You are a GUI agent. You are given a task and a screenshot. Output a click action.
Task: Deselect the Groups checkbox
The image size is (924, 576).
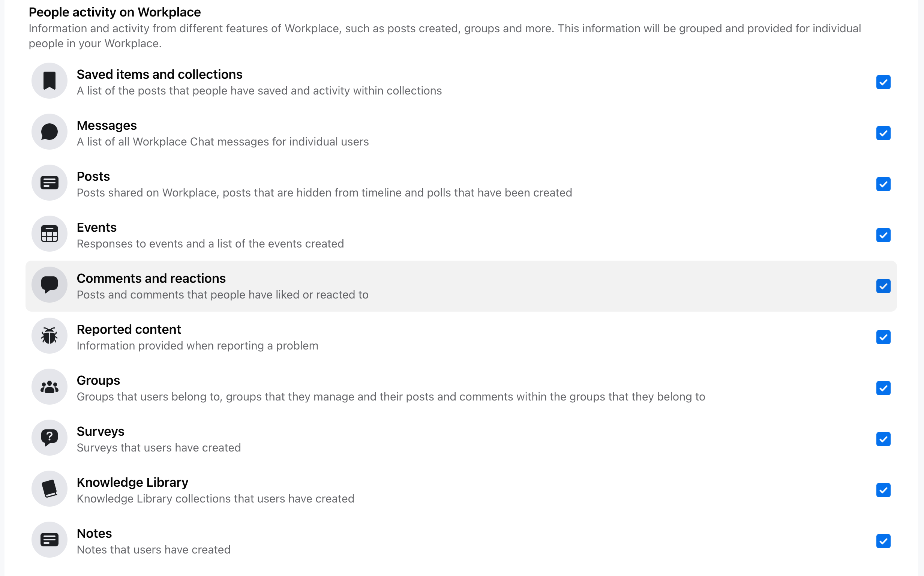pyautogui.click(x=883, y=388)
